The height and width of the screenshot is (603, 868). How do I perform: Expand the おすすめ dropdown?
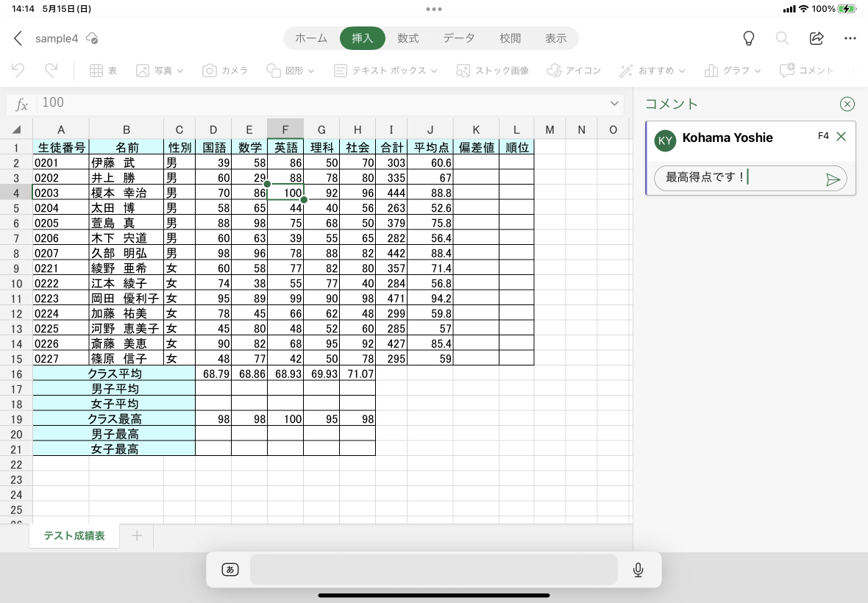tap(682, 71)
